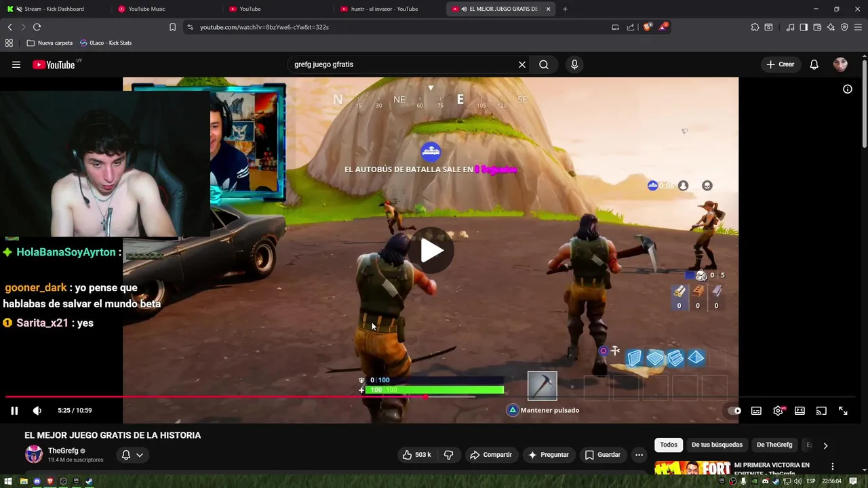The image size is (868, 488).
Task: Open MI PRIMERA VICTORIA EN FORTNITE thumbnail
Action: (x=692, y=468)
